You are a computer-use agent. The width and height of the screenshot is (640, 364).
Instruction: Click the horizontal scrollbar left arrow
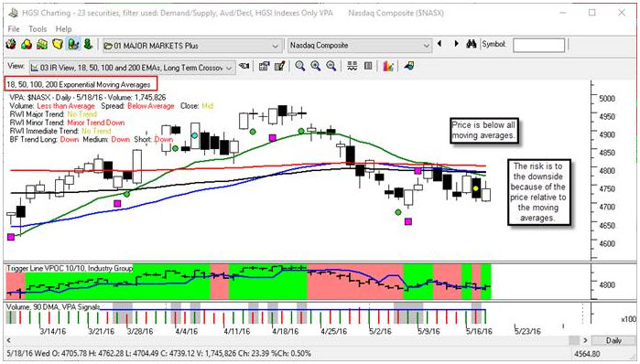pyautogui.click(x=8, y=340)
